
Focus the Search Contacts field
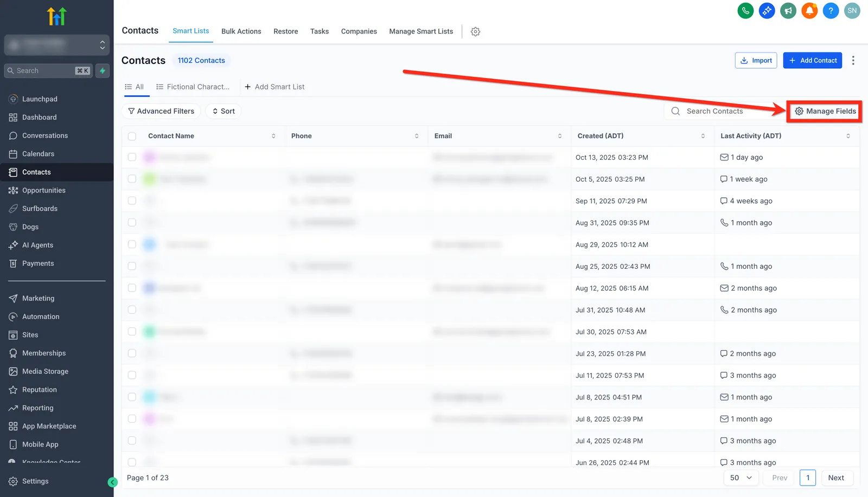tap(724, 111)
